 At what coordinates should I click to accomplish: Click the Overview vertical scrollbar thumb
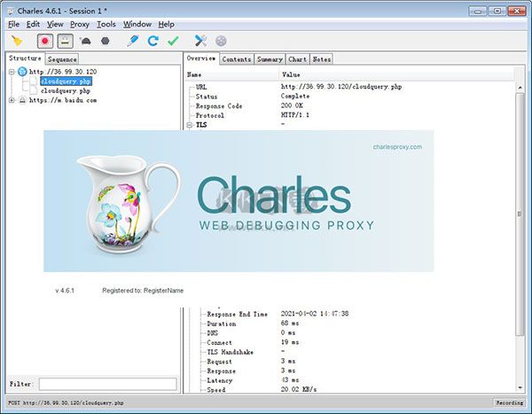[520, 214]
